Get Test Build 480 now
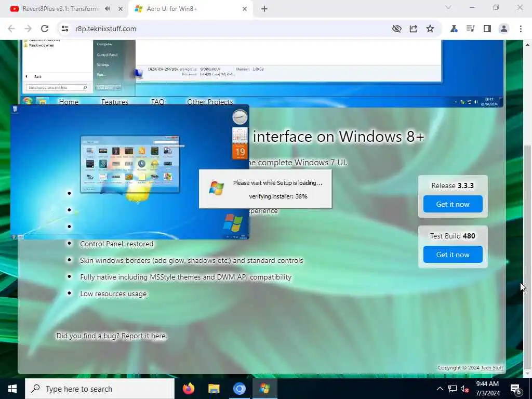 pyautogui.click(x=453, y=255)
